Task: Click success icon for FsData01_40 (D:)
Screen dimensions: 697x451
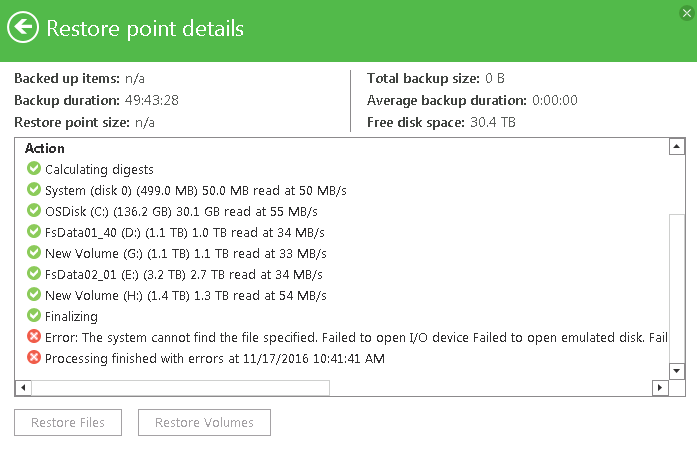Action: point(34,231)
